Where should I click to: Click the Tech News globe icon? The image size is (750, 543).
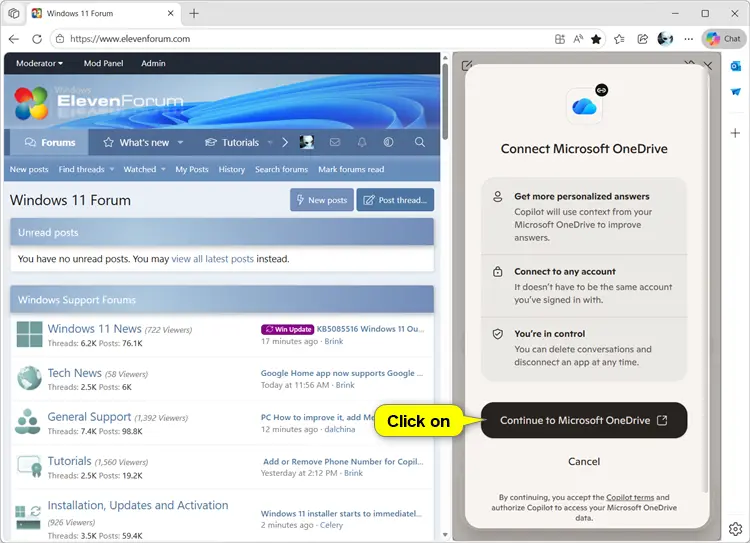tap(29, 378)
